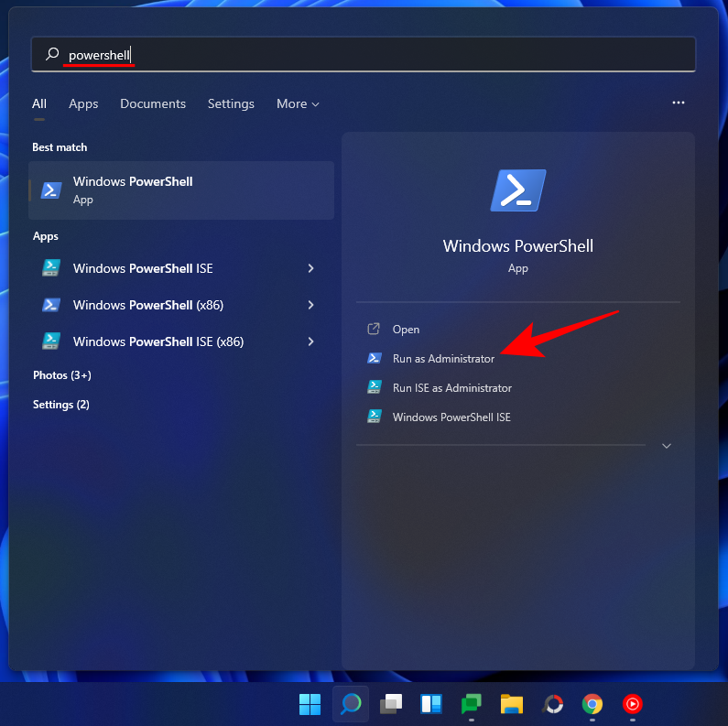Screen dimensions: 728x726
Task: Open Widgets from the taskbar
Action: pyautogui.click(x=431, y=704)
